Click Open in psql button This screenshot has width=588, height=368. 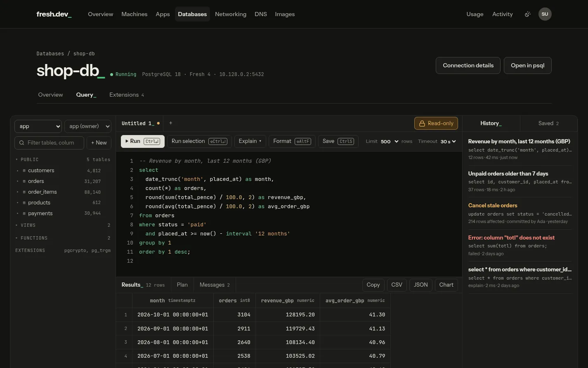pyautogui.click(x=527, y=65)
